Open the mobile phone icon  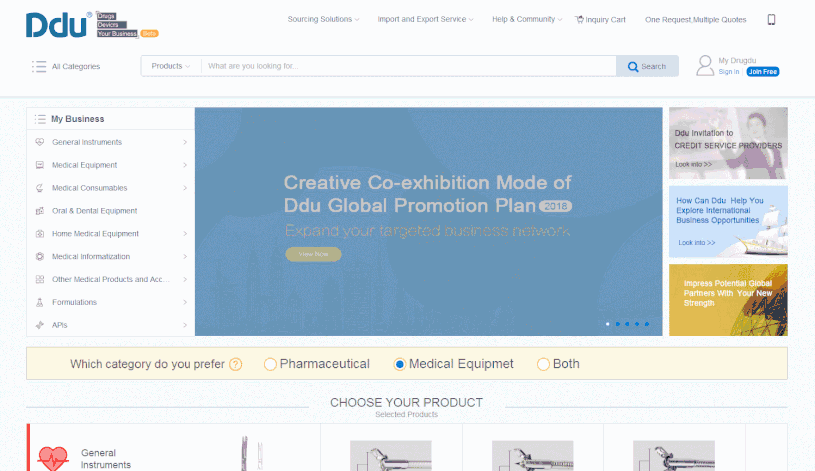tap(771, 19)
